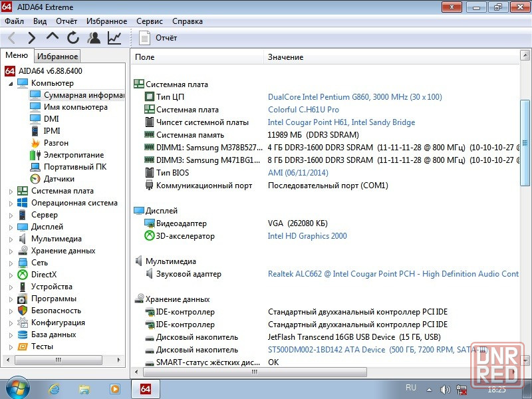Open the Сервис menu
Screen dimensions: 532x399
pos(150,21)
